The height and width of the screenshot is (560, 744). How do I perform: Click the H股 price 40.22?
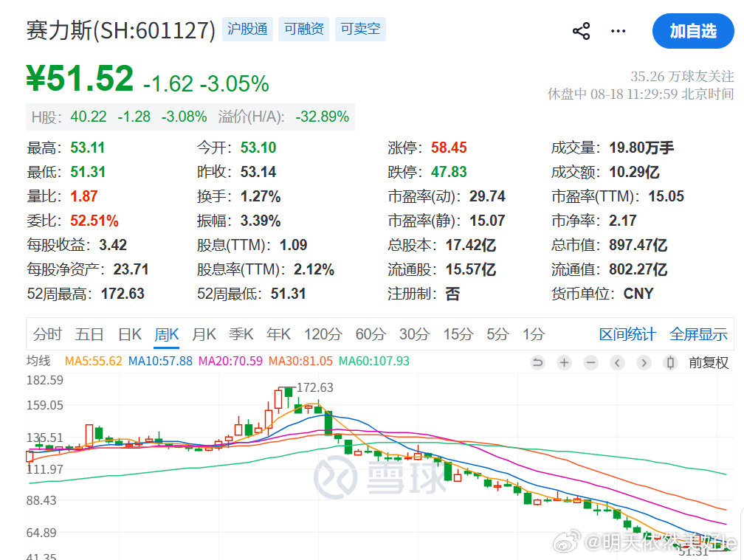click(x=89, y=117)
